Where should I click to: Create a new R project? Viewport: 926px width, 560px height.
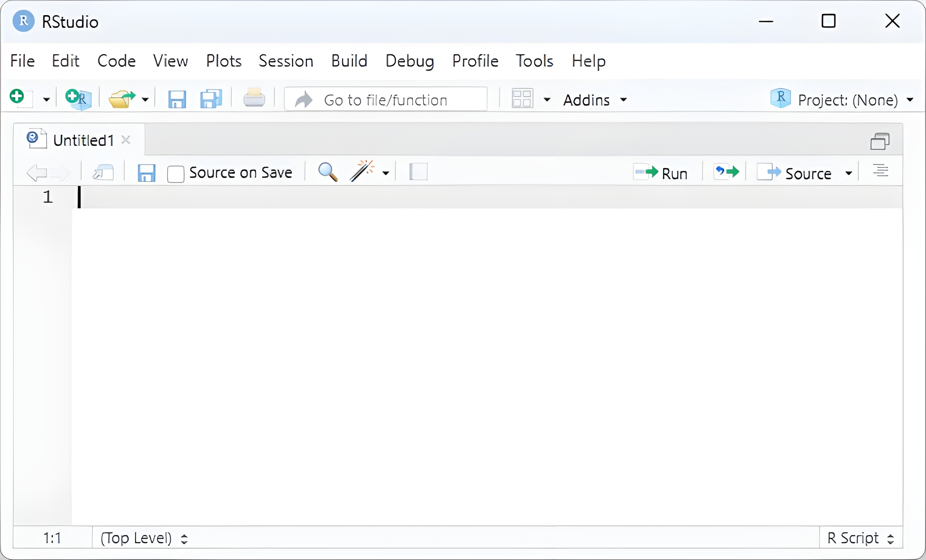[78, 99]
